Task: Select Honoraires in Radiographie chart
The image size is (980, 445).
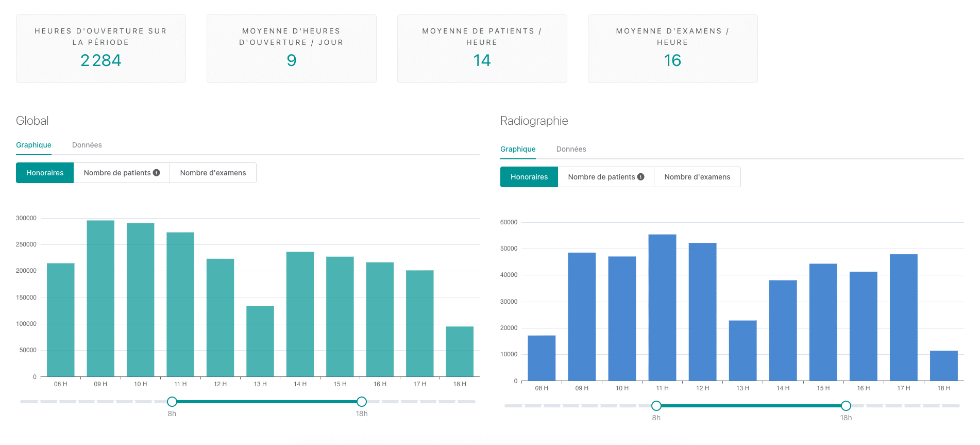Action: point(529,177)
